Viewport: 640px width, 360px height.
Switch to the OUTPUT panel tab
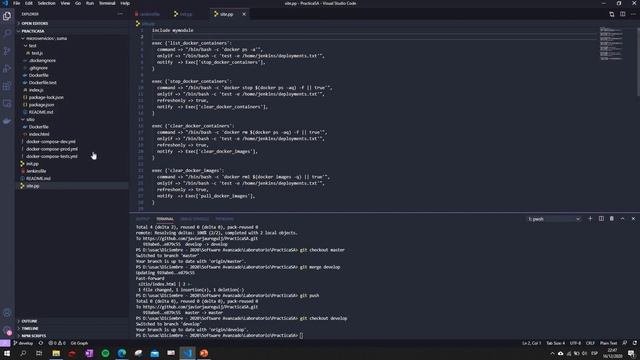(x=143, y=219)
